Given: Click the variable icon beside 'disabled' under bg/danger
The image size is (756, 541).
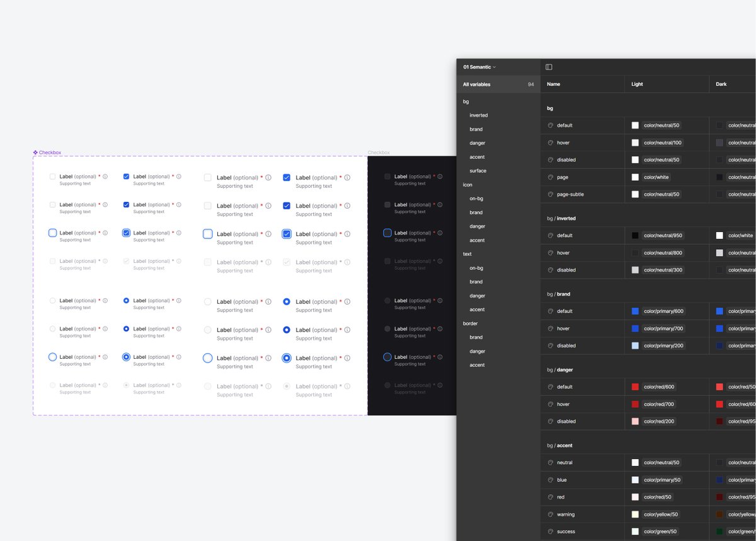Looking at the screenshot, I should coord(550,421).
